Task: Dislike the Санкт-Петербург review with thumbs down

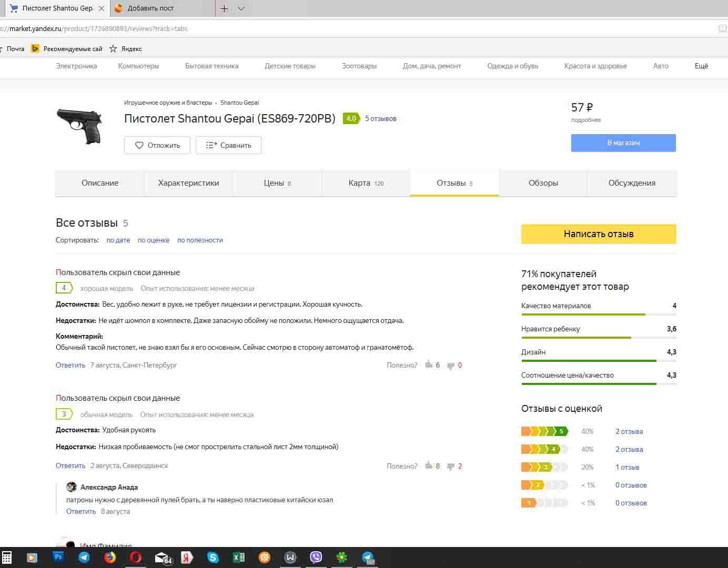Action: click(451, 366)
